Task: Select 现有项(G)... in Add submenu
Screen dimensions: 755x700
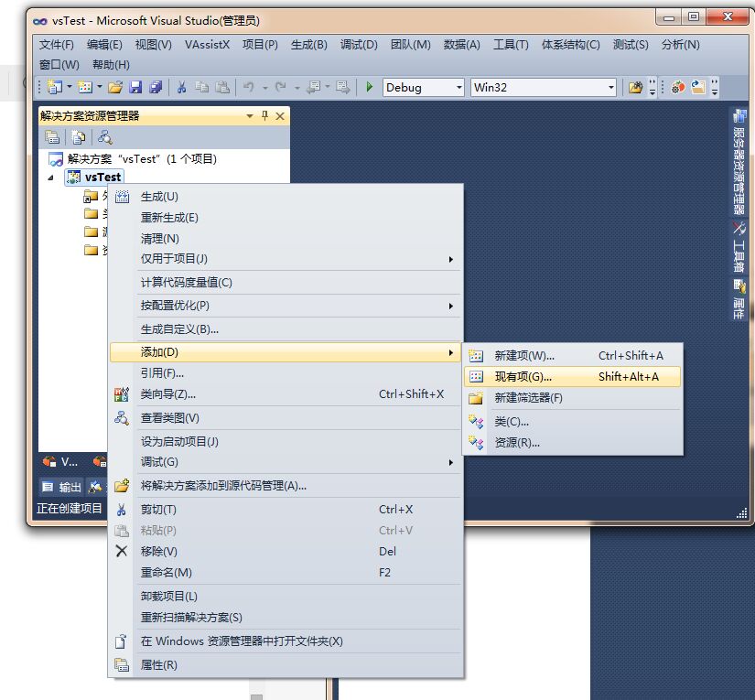Action: 572,376
